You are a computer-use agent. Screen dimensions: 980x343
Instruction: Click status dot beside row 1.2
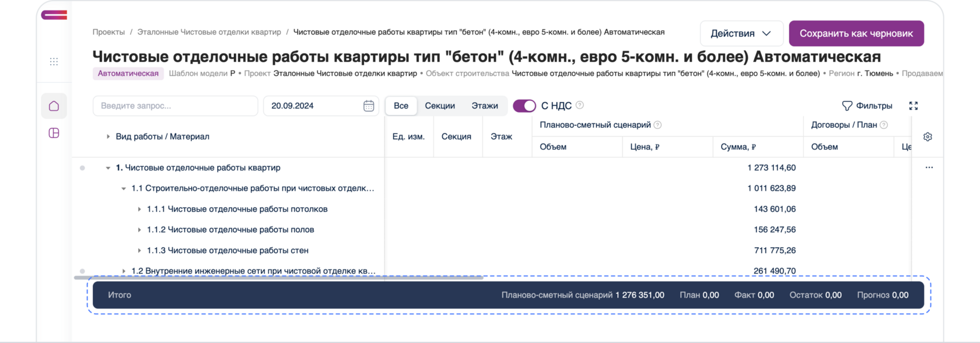coord(82,271)
